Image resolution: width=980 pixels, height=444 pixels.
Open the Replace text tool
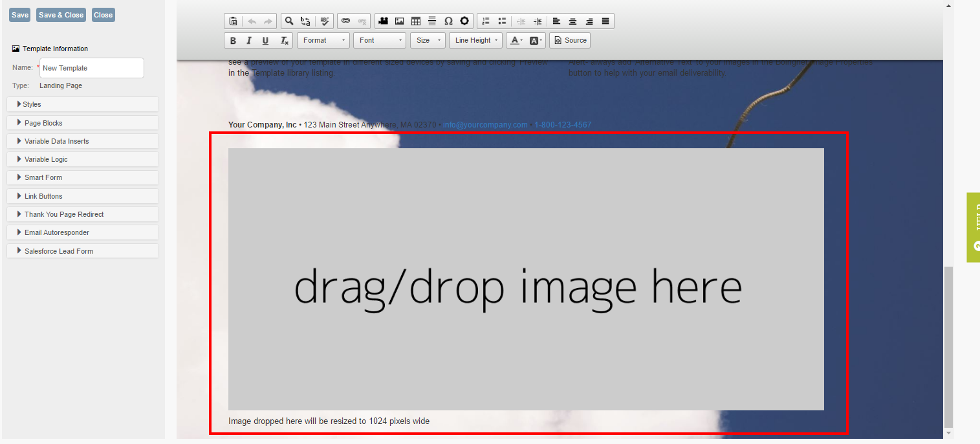[x=305, y=21]
